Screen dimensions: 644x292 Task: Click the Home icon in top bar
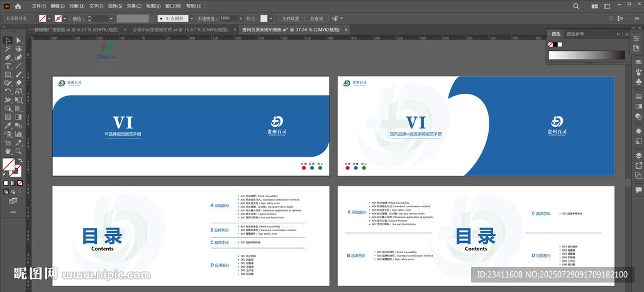(18, 6)
